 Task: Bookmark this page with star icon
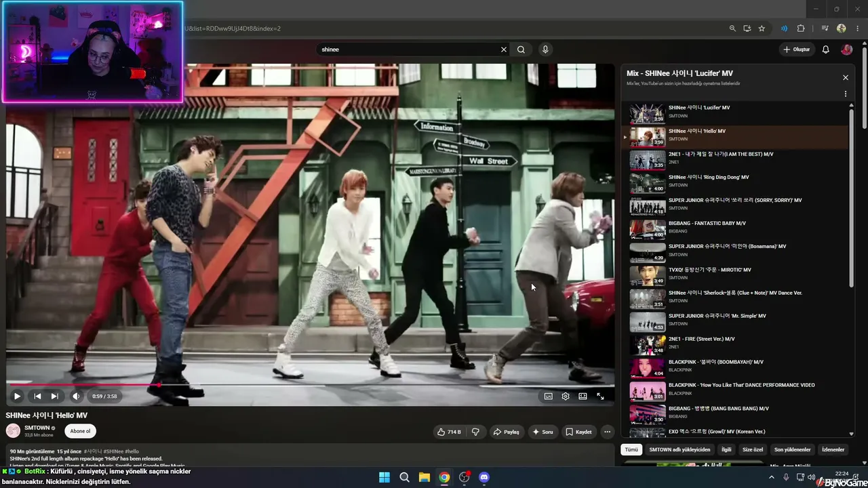coord(762,28)
